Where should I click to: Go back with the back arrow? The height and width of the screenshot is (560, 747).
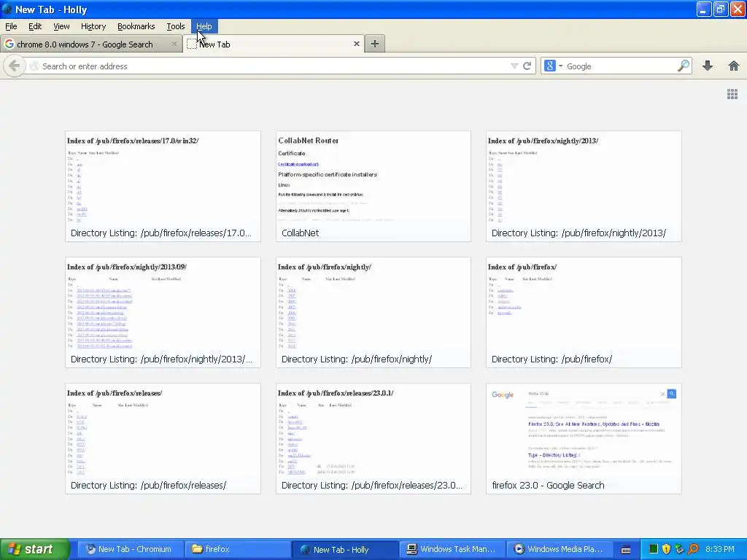(x=15, y=66)
